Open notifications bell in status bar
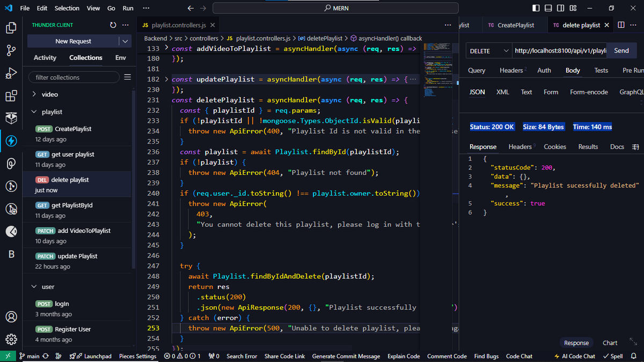This screenshot has width=644, height=362. pyautogui.click(x=634, y=356)
